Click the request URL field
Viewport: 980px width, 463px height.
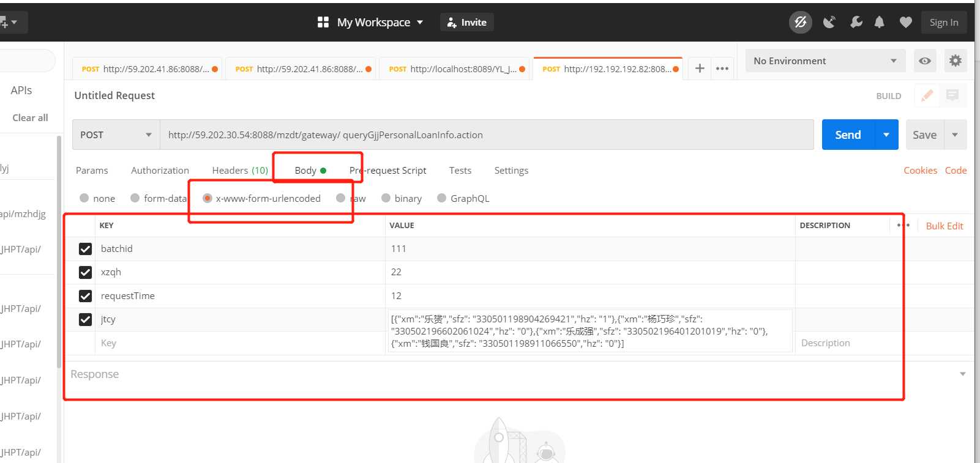[x=487, y=135]
